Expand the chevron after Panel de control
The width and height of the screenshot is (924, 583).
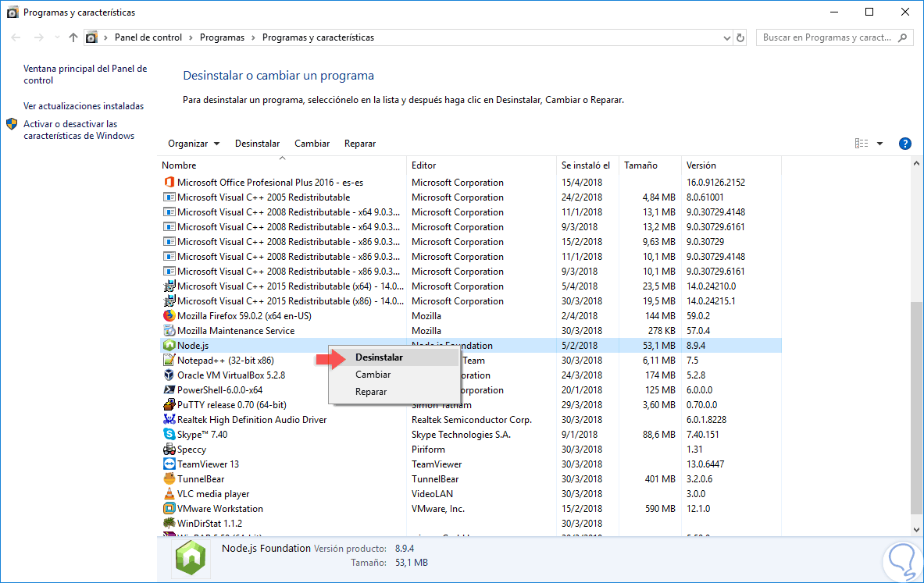coord(191,37)
